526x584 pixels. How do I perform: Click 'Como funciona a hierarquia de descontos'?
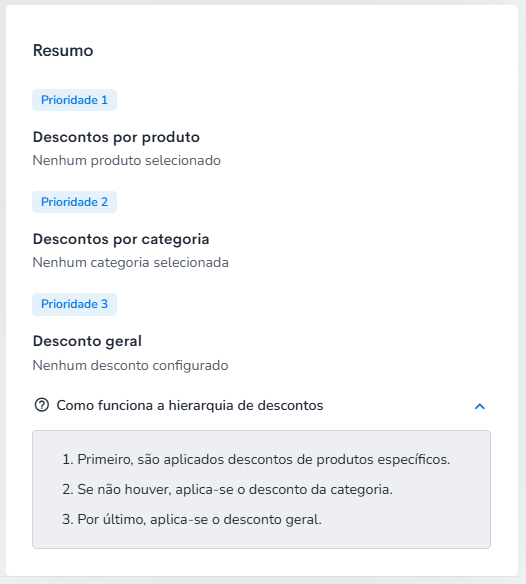(190, 405)
